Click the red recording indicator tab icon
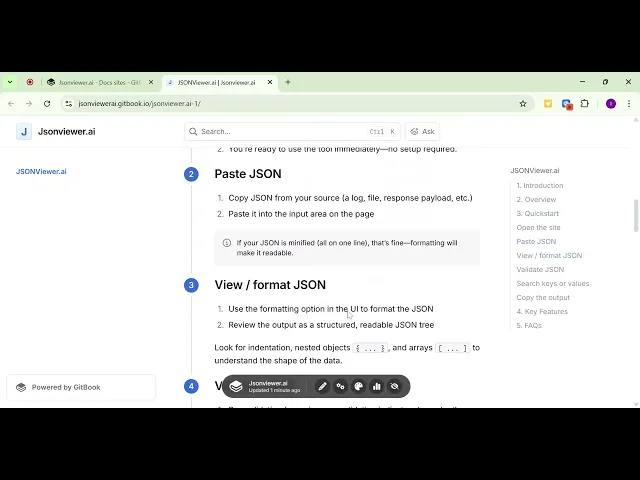Image resolution: width=640 pixels, height=480 pixels. [x=30, y=82]
